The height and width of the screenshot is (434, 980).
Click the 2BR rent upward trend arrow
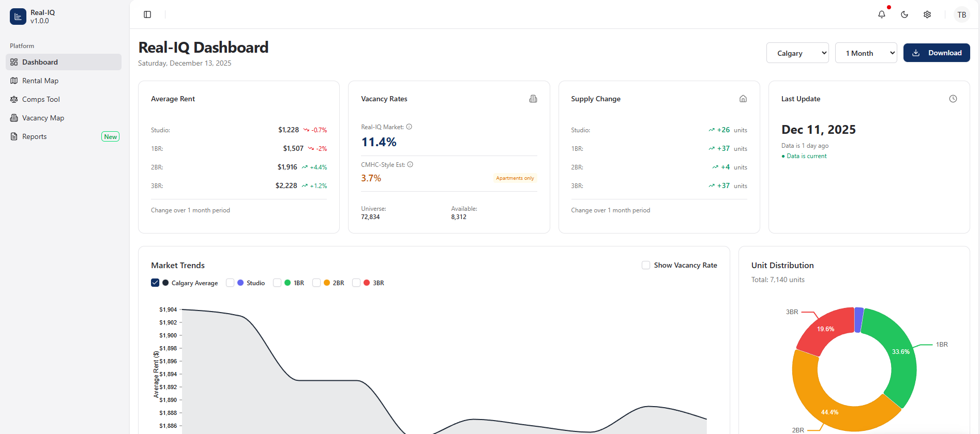click(305, 167)
